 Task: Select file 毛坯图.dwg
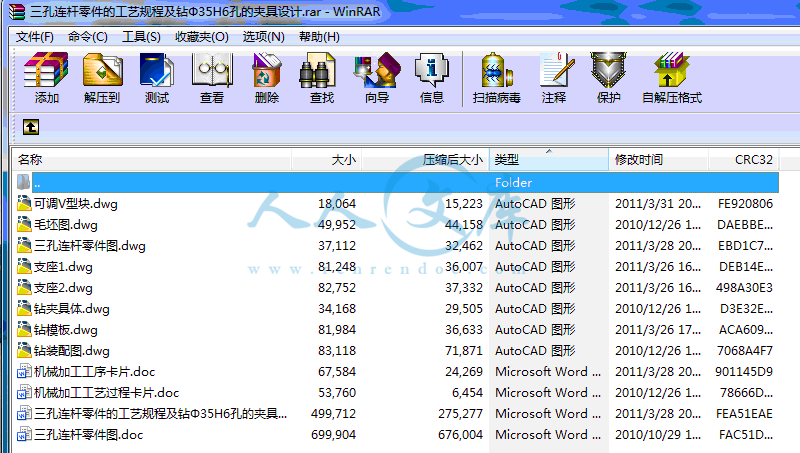(x=65, y=224)
